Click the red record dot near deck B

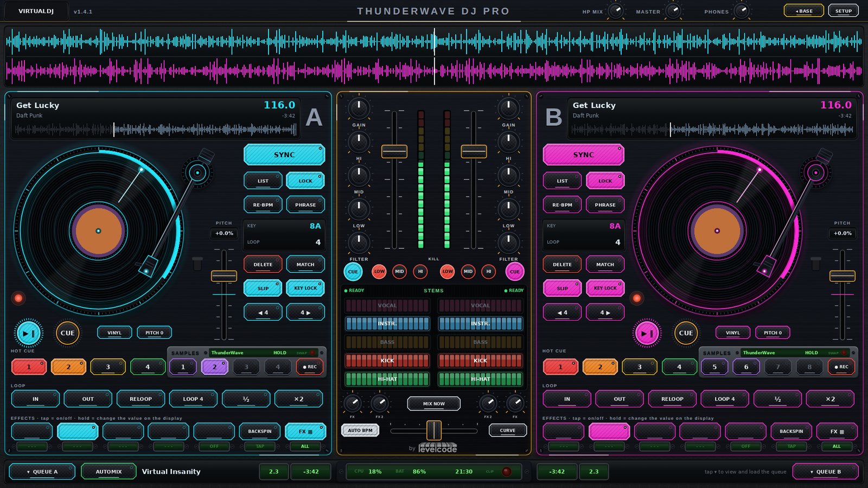(637, 298)
